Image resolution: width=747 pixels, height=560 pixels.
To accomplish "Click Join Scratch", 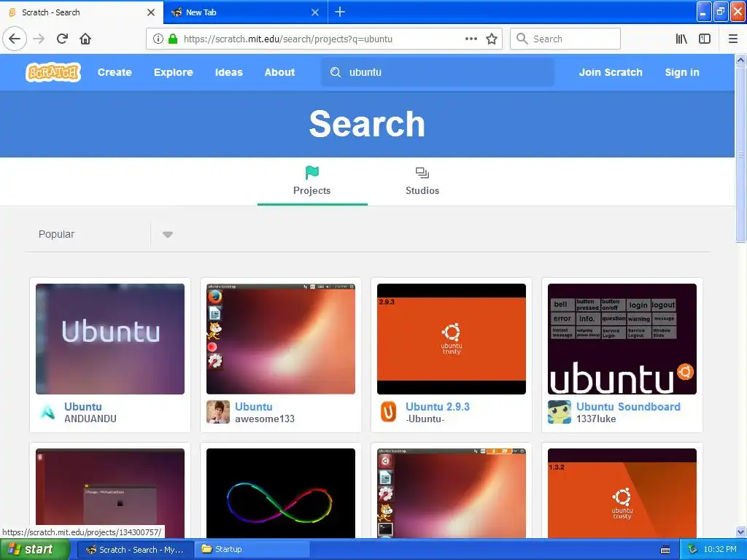I will [x=611, y=72].
